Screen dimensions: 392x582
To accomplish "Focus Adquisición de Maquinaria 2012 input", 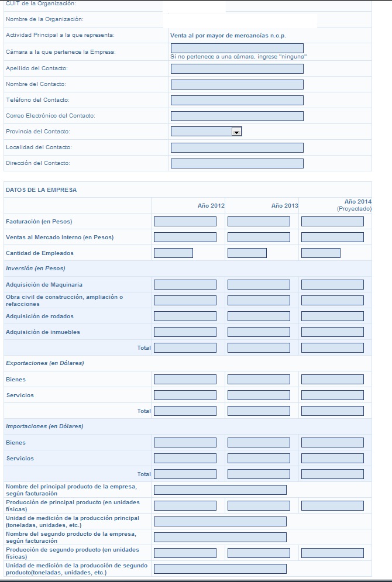I will tap(185, 285).
